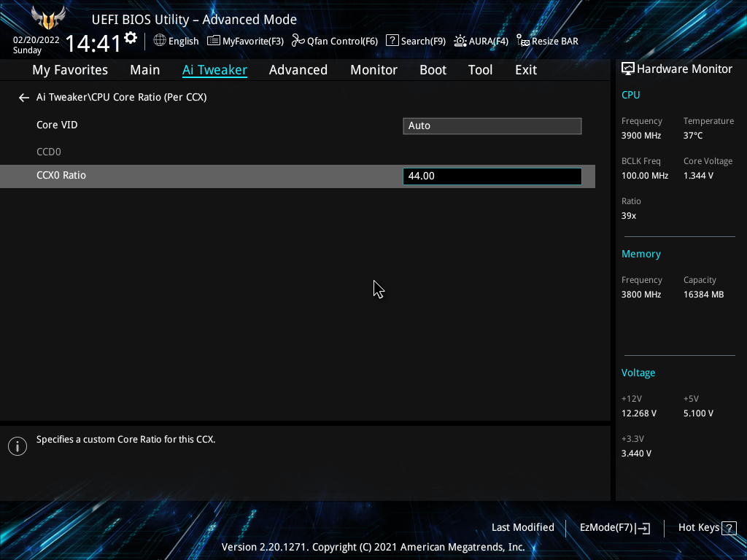Open the Advanced tab
Image resolution: width=747 pixels, height=560 pixels.
298,70
